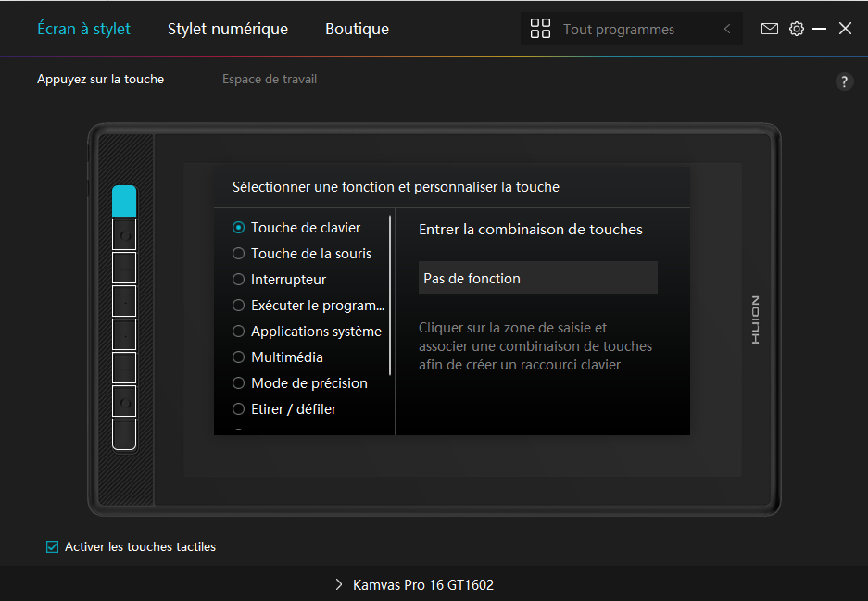Open the mail envelope icon

pyautogui.click(x=769, y=29)
